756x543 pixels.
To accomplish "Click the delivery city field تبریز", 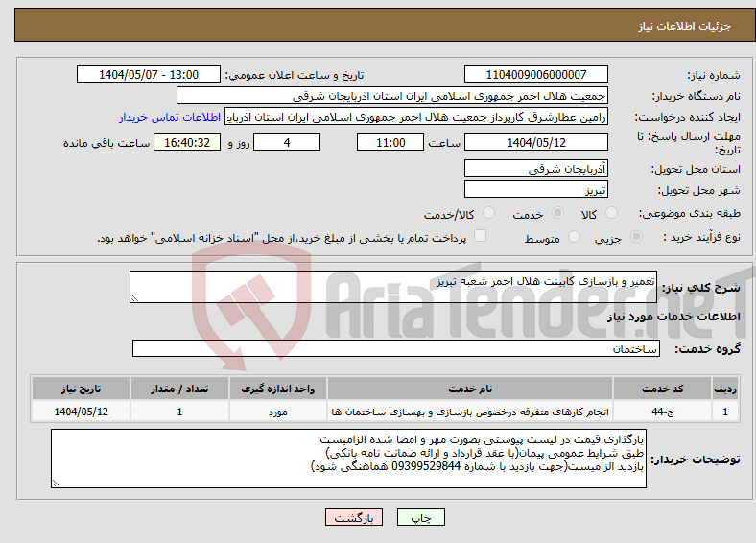I will coord(536,189).
